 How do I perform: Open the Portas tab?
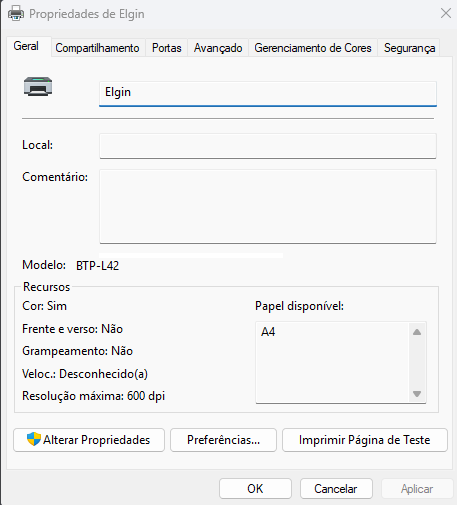point(167,48)
